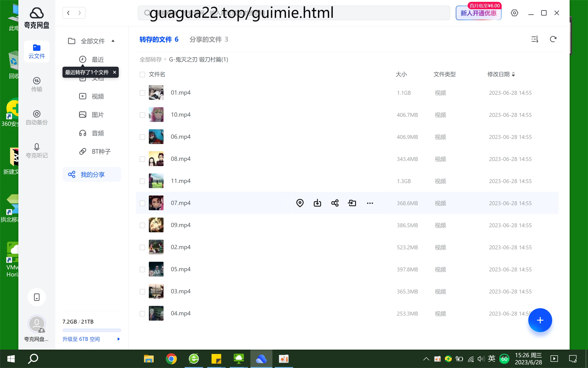This screenshot has width=588, height=368.
Task: Open more options for 07.mp4
Action: pyautogui.click(x=370, y=203)
